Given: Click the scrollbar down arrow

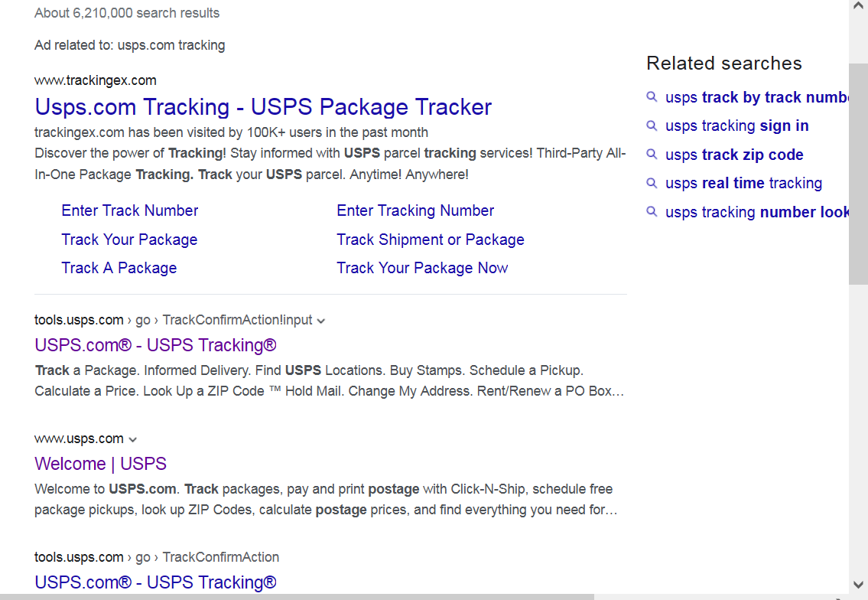Looking at the screenshot, I should [x=858, y=582].
